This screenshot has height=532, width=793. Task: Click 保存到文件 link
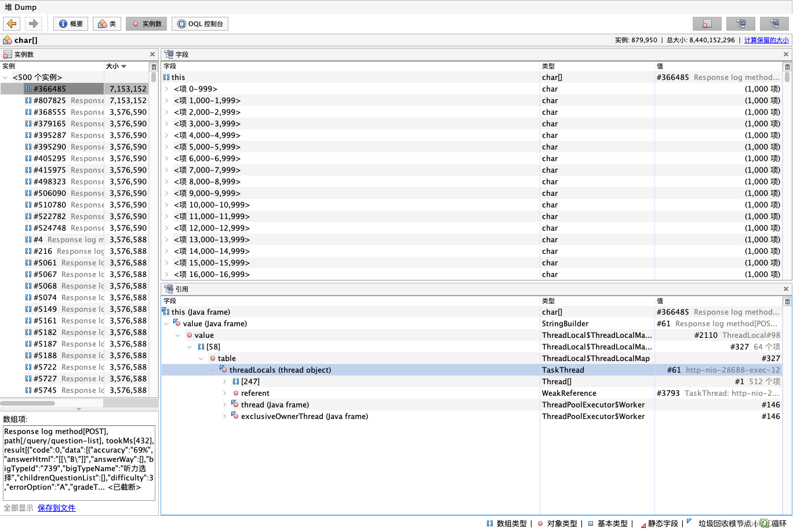coord(56,508)
